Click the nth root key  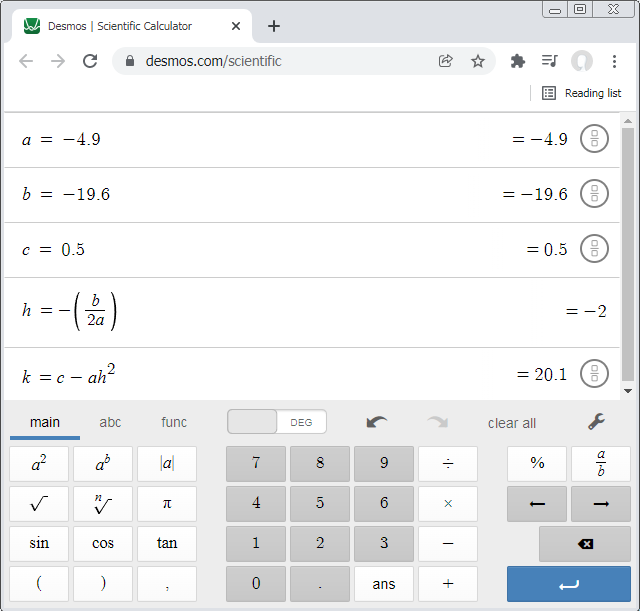coord(103,504)
